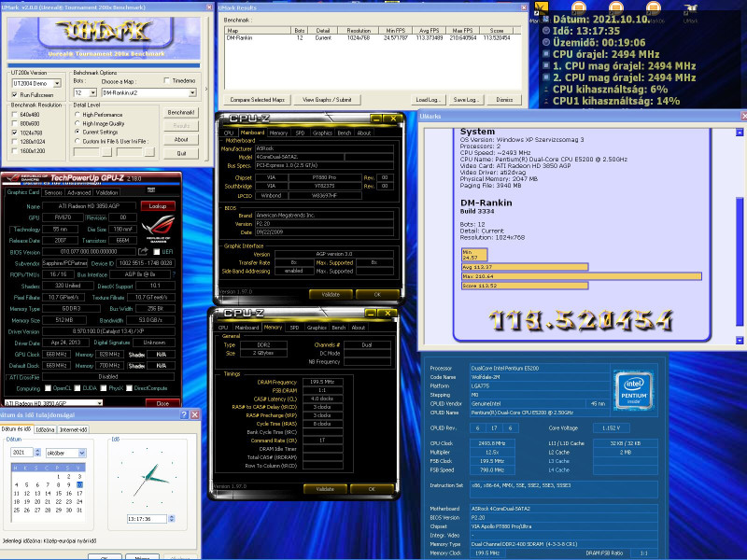
Task: Minimize the CPU-Z Memory window
Action: [370, 314]
